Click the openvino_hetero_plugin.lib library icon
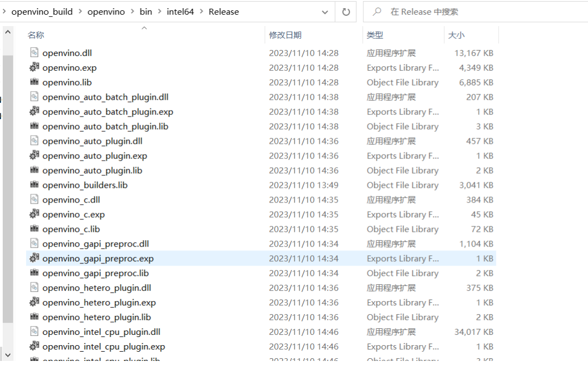This screenshot has width=588, height=368. 34,316
